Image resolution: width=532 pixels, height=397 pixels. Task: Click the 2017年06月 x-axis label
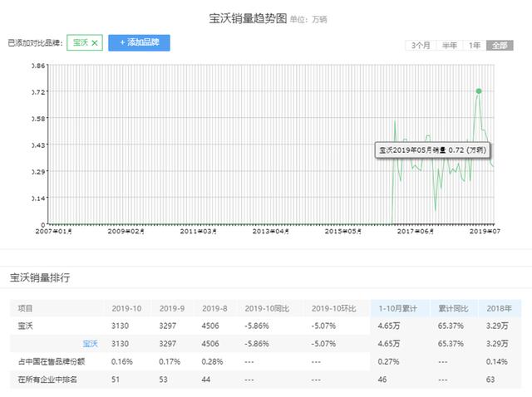tap(416, 231)
